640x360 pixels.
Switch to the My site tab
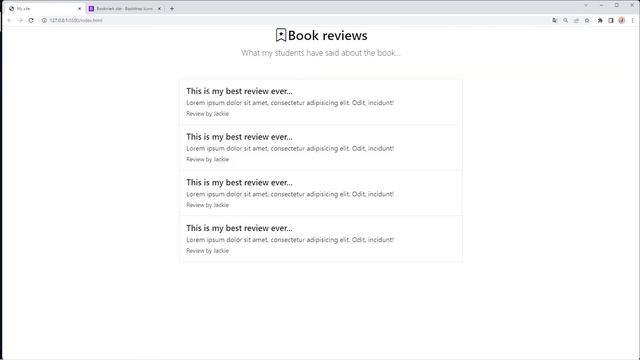[x=45, y=8]
